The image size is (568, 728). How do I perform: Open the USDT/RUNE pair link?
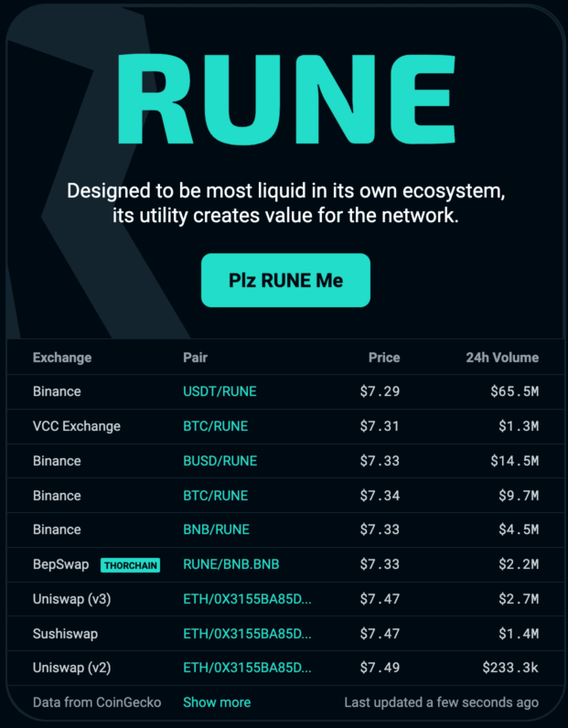[x=220, y=391]
